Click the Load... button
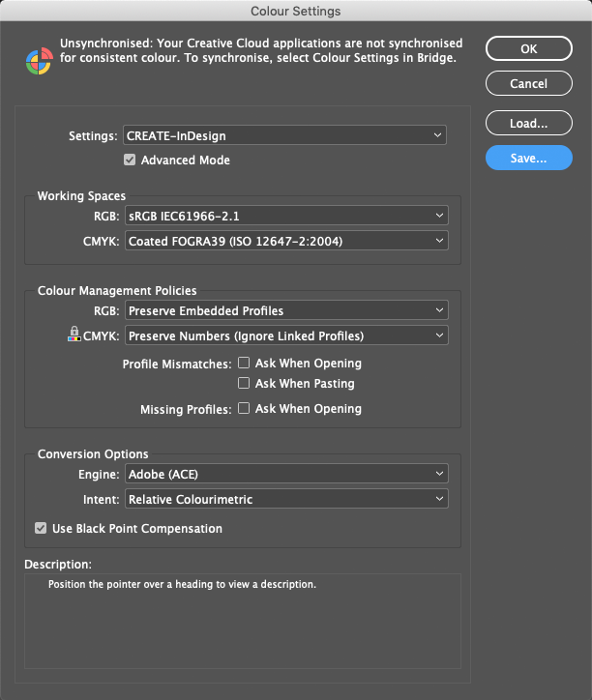 [x=528, y=123]
